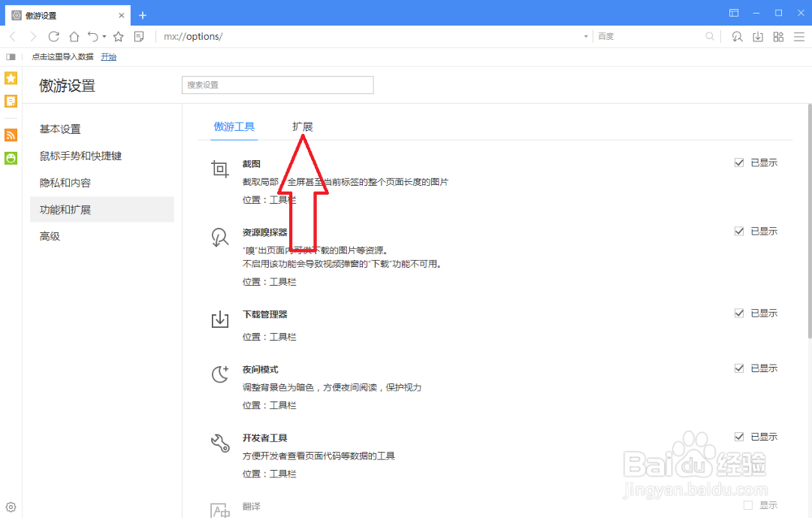Open the favorites star in the sidebar
The image size is (812, 518).
point(11,78)
